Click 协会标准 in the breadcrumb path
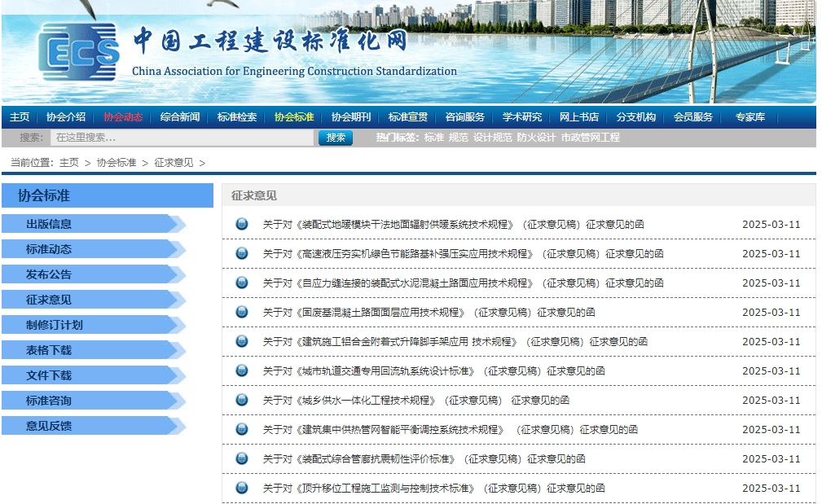Image resolution: width=822 pixels, height=504 pixels. [x=116, y=163]
